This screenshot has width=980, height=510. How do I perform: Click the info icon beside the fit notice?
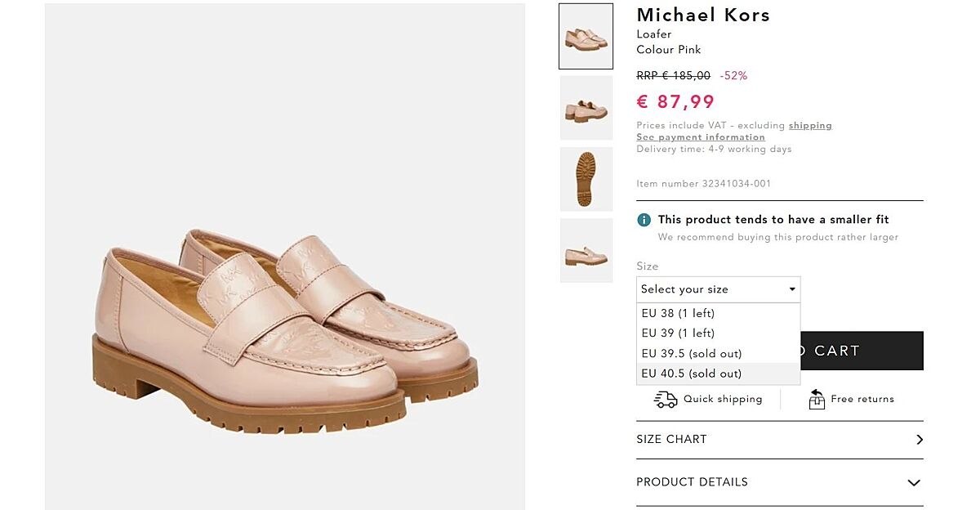[x=644, y=220]
